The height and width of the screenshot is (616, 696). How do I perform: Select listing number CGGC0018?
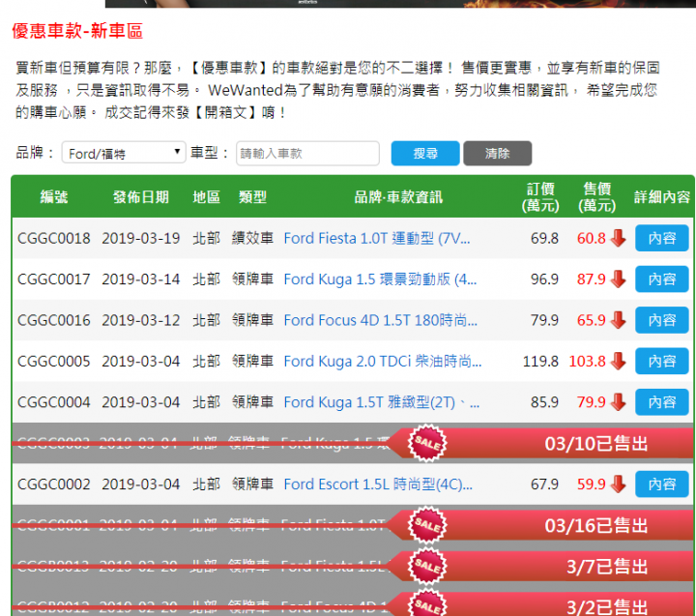[54, 239]
